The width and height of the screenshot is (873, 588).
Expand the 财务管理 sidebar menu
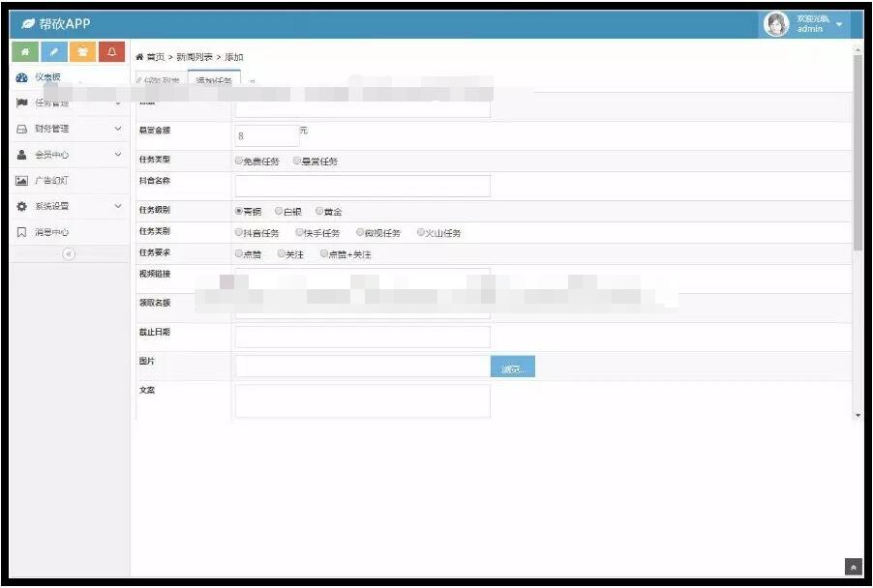click(x=68, y=129)
